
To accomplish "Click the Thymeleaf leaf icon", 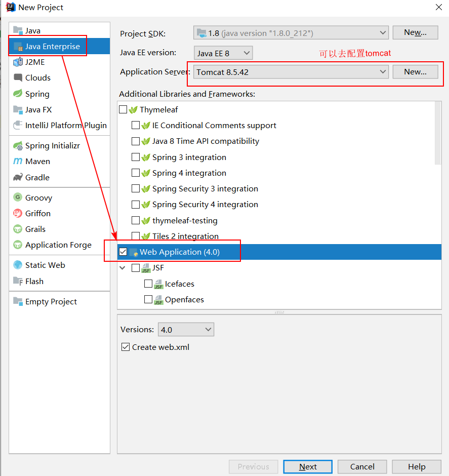I will point(133,109).
